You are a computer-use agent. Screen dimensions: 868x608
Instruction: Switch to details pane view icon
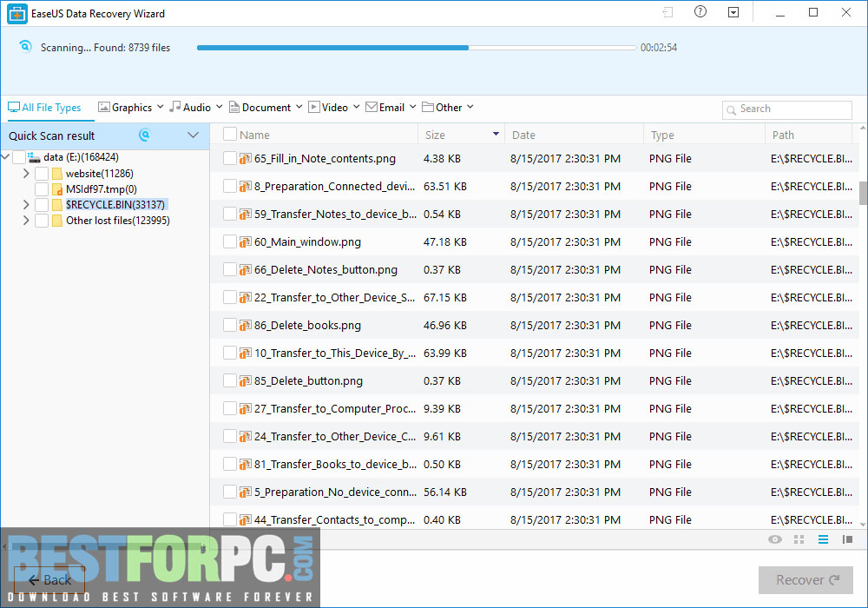[847, 539]
